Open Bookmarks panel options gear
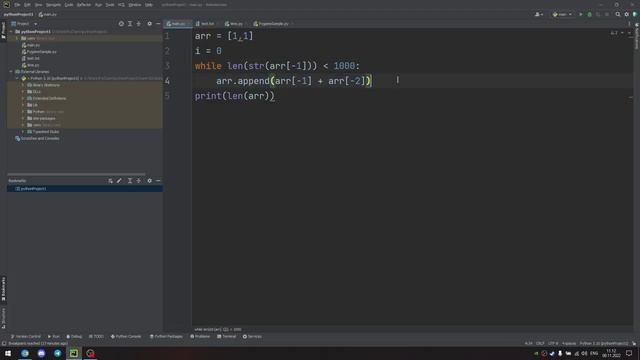640x360 pixels. pyautogui.click(x=149, y=180)
